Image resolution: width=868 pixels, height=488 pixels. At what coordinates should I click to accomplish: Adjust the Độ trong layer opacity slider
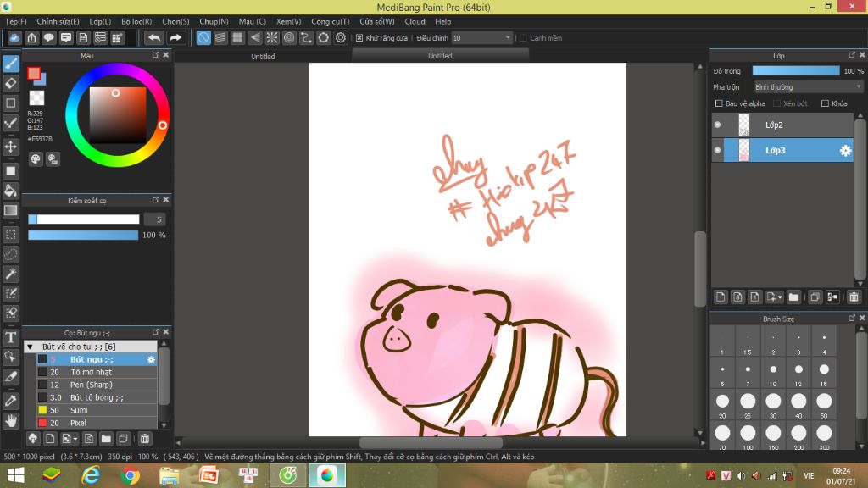pos(795,71)
